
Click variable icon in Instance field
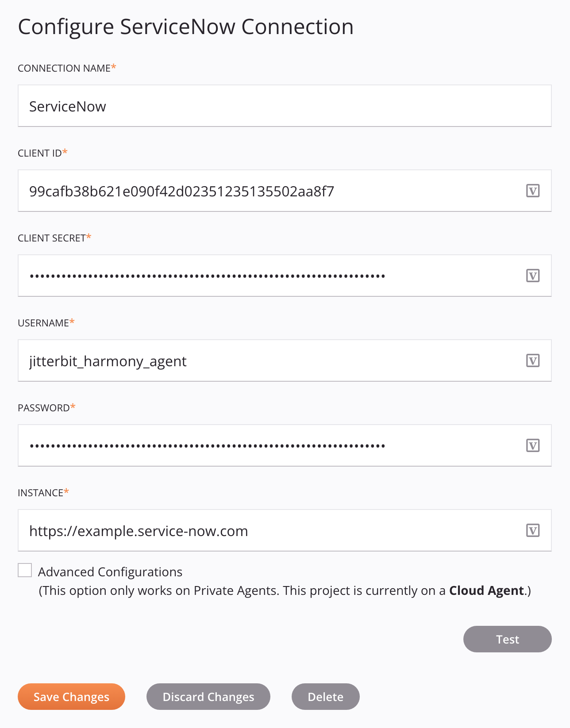(533, 531)
